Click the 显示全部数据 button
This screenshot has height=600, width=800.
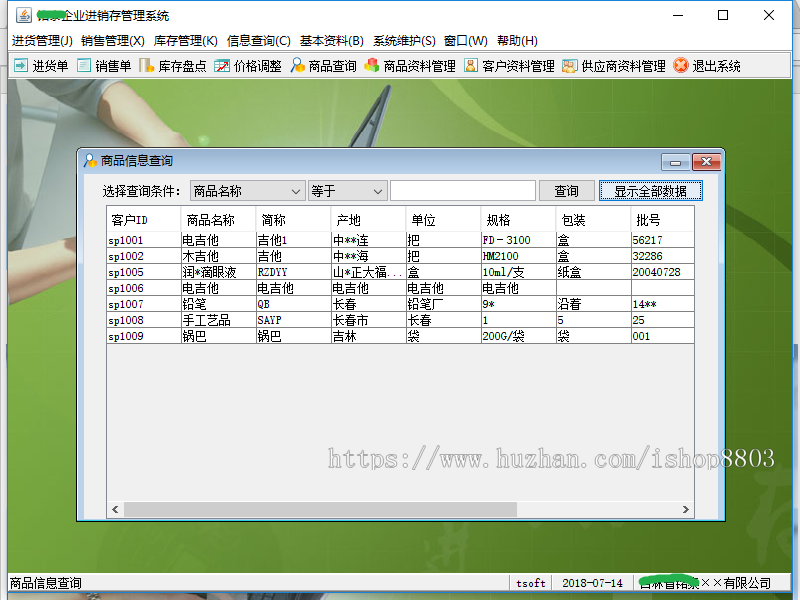point(651,190)
